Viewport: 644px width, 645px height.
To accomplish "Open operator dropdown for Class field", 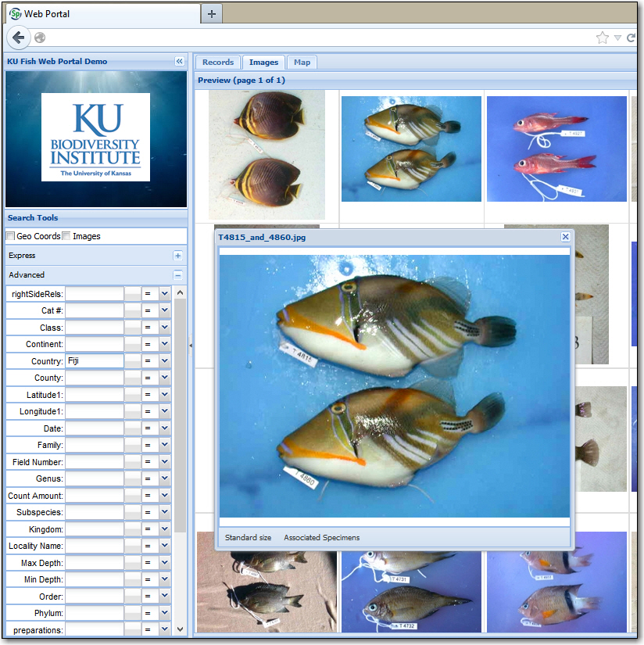I will [x=165, y=328].
